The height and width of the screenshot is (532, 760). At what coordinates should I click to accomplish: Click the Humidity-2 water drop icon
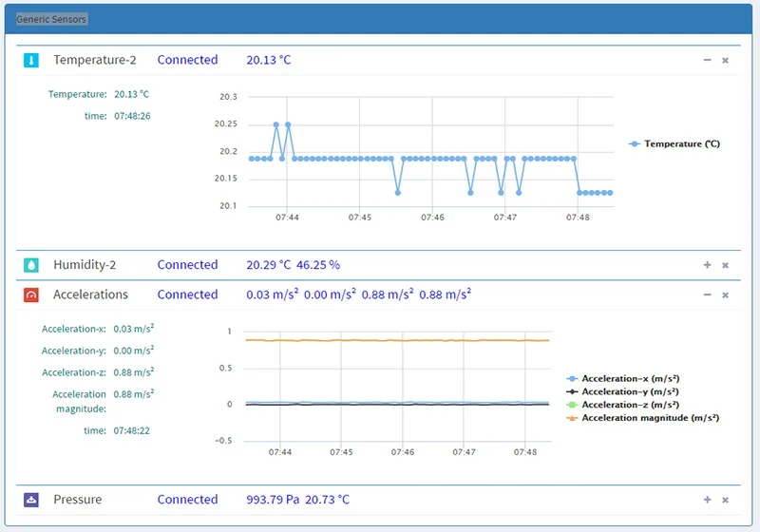[31, 265]
